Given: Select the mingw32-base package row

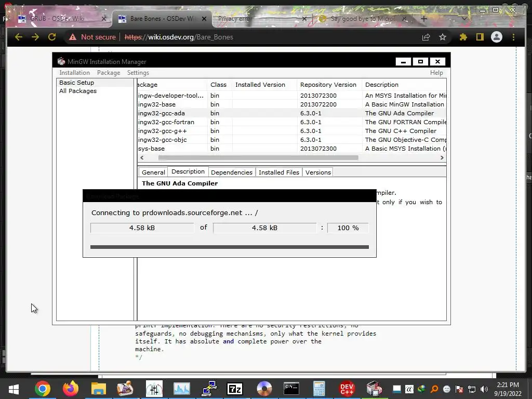Looking at the screenshot, I should click(x=292, y=104).
